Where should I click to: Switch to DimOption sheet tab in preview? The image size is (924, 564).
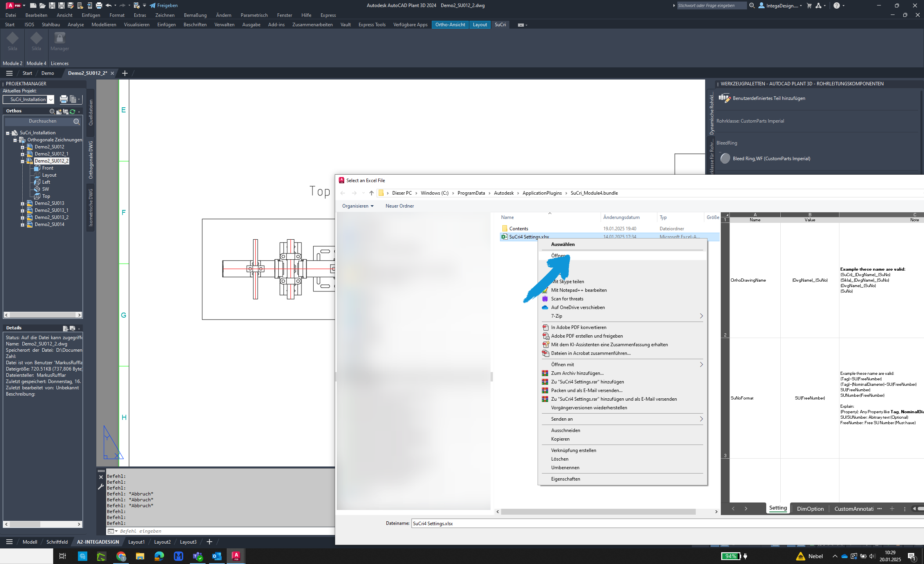point(810,509)
